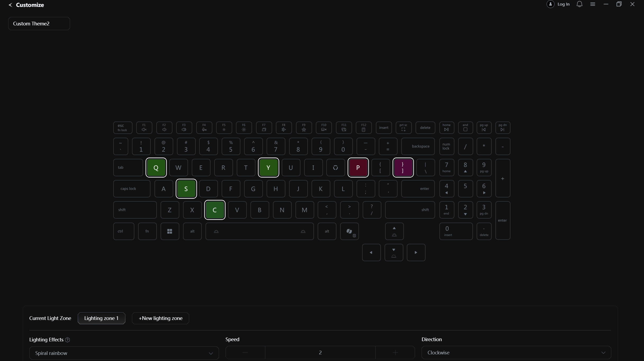Screen dimensions: 644x361
Task: Click the Windows logo key
Action: [x=170, y=231]
